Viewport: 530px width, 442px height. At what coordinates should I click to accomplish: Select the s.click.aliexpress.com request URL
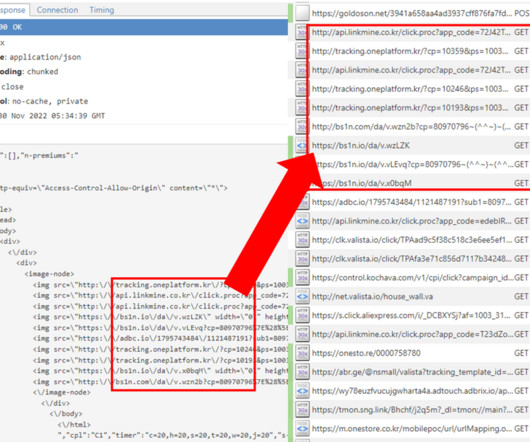click(x=411, y=315)
